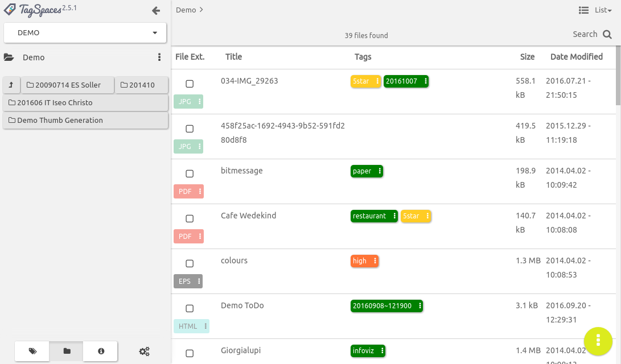
Task: Sort by Date Modified column header
Action: (x=576, y=57)
